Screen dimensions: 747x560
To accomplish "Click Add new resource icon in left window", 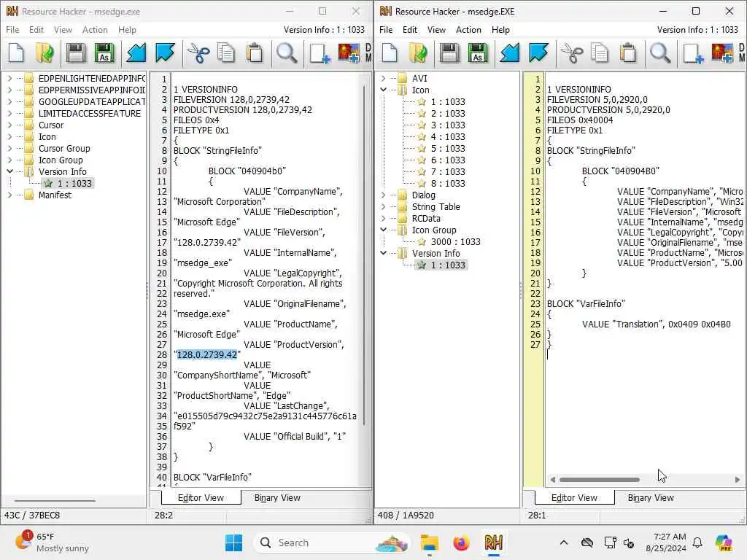I will [x=320, y=52].
